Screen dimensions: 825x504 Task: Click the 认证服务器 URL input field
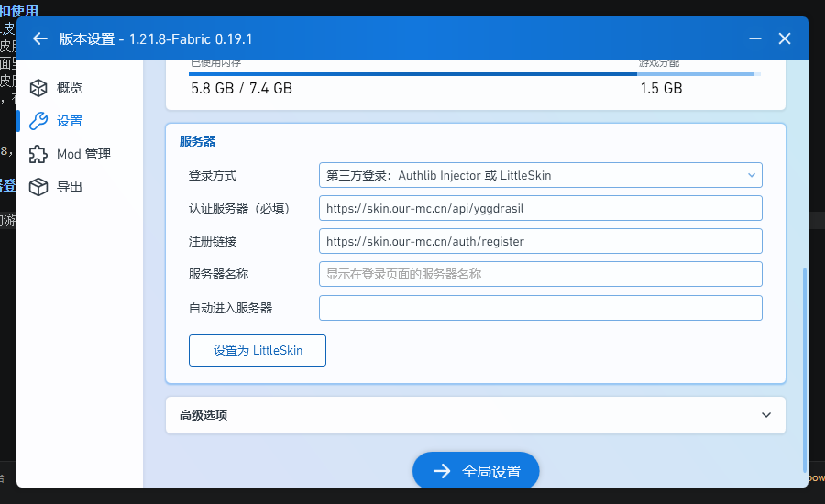pos(540,208)
